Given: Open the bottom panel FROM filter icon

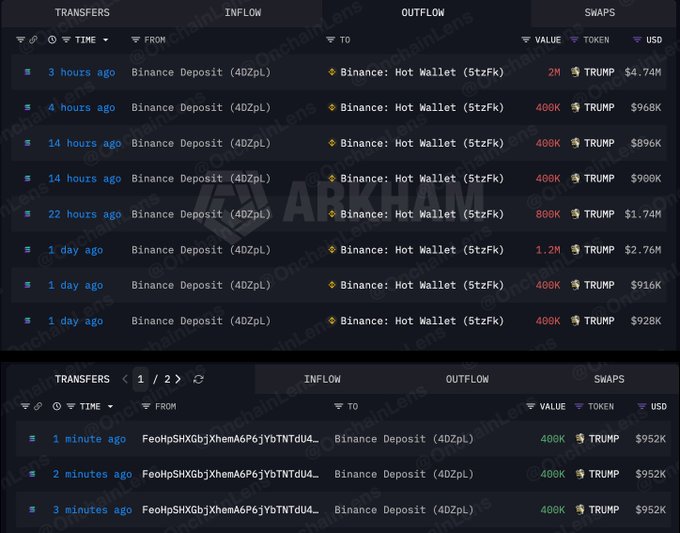Looking at the screenshot, I should (146, 406).
